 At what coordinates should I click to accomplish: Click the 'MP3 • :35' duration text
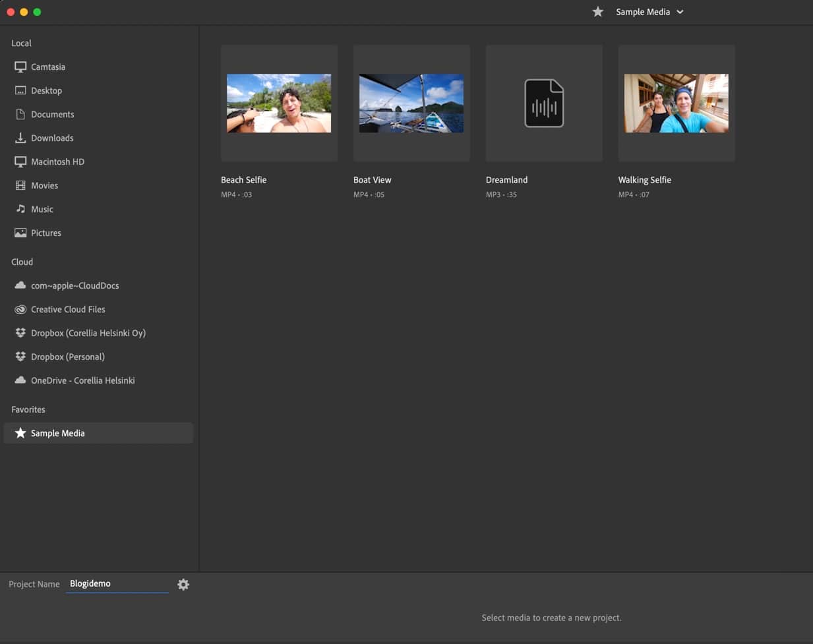tap(501, 194)
